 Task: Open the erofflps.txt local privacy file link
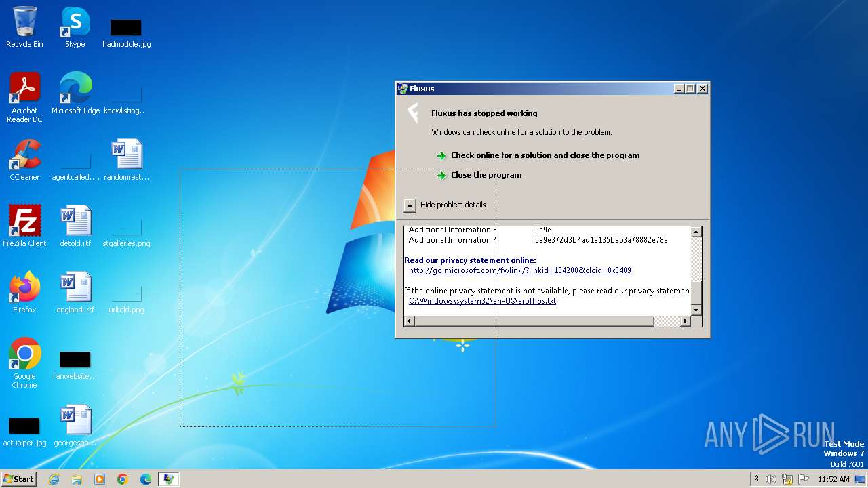pyautogui.click(x=482, y=301)
